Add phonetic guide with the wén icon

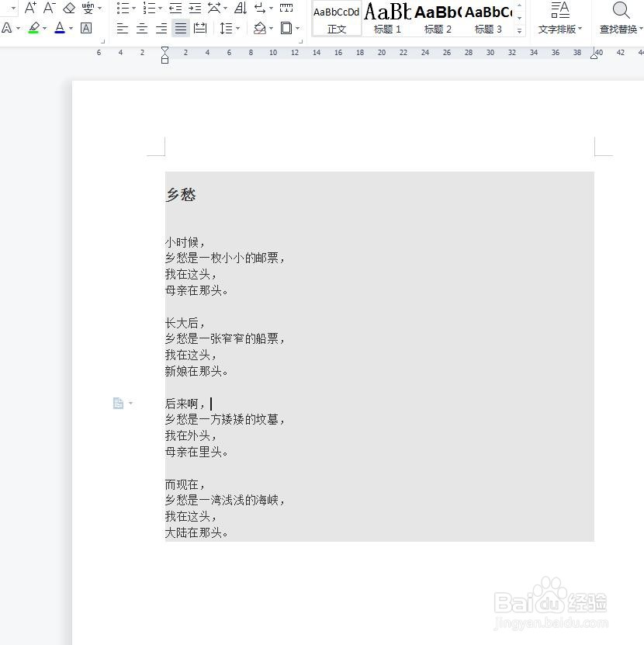coord(88,8)
